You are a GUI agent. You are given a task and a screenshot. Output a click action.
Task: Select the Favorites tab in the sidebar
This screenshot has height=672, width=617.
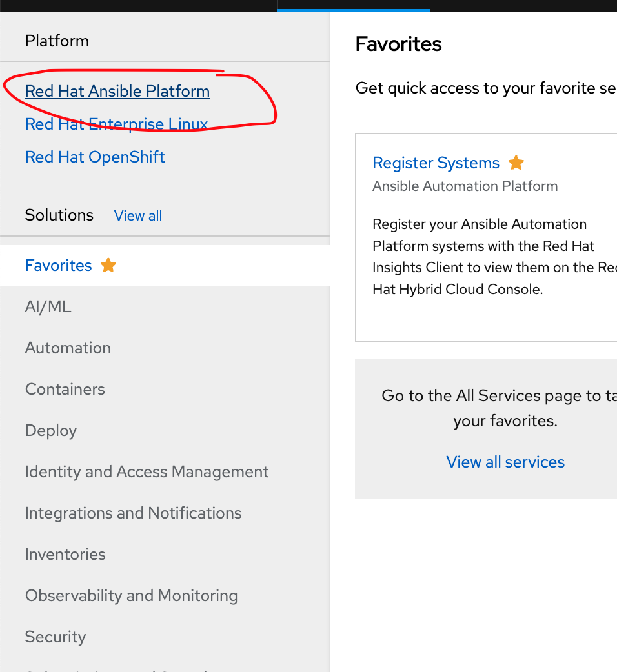[59, 265]
